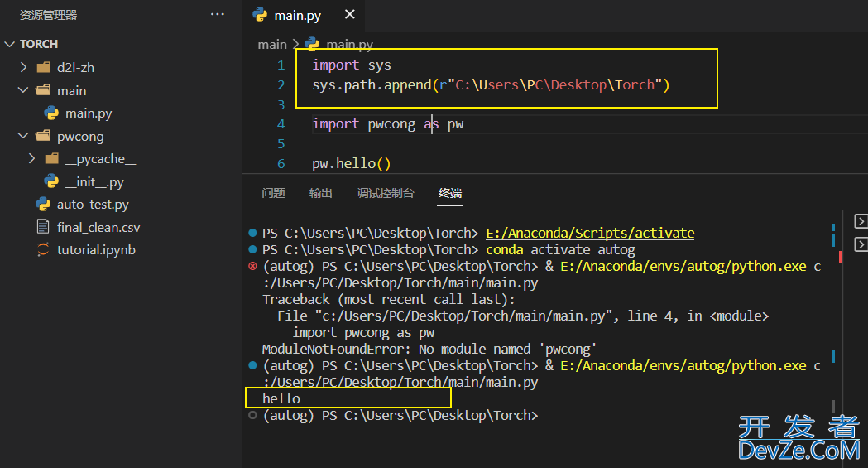Click Python icon beside __init__.py

click(51, 181)
